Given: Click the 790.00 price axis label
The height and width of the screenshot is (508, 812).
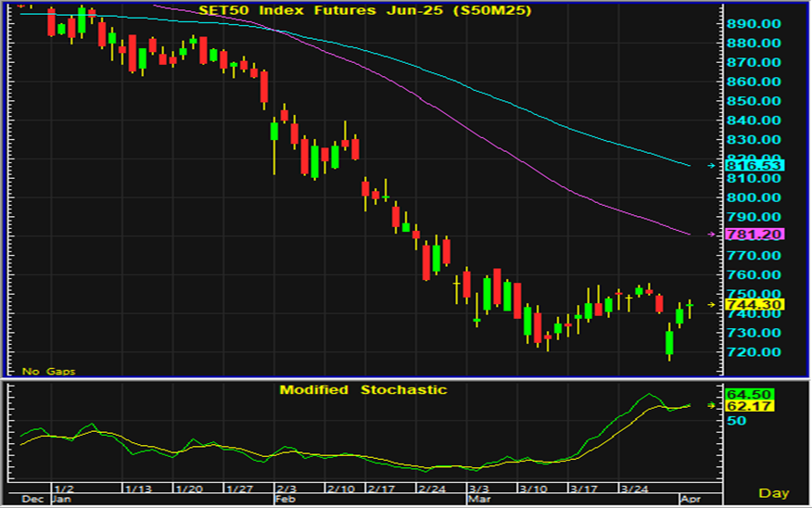Looking at the screenshot, I should coord(754,217).
